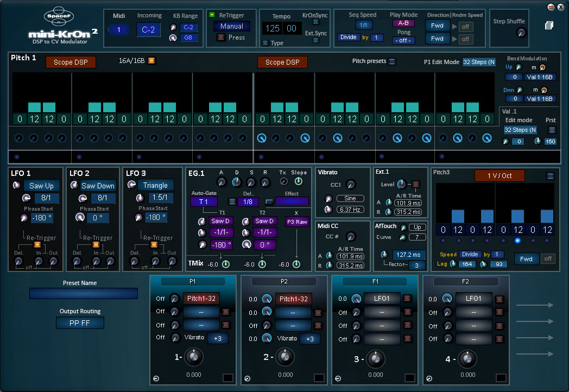Click the first Pitch 1 step bar
This screenshot has width=569, height=392.
pyautogui.click(x=34, y=107)
